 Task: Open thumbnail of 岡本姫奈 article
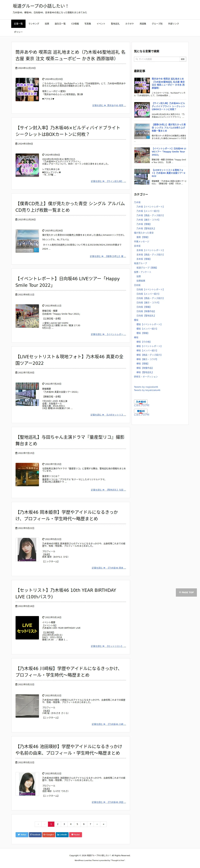click(27, 550)
